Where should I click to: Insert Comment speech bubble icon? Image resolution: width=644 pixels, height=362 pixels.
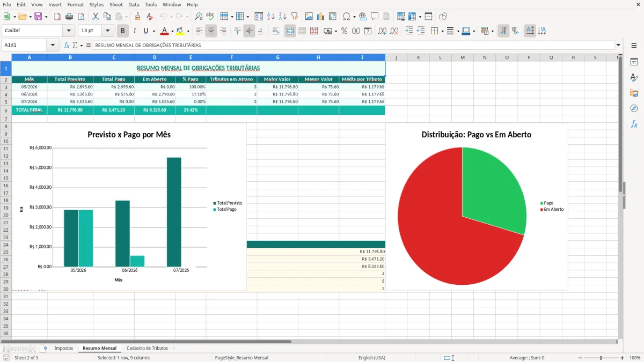click(x=375, y=17)
